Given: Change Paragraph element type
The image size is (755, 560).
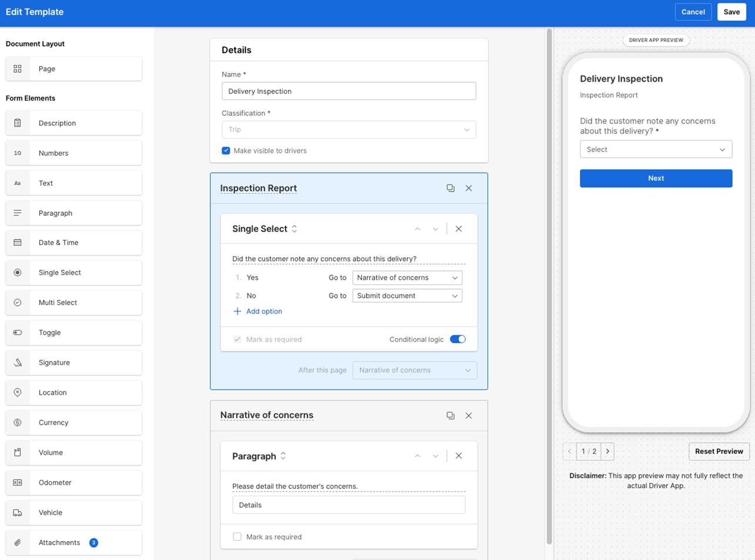Looking at the screenshot, I should pyautogui.click(x=283, y=456).
